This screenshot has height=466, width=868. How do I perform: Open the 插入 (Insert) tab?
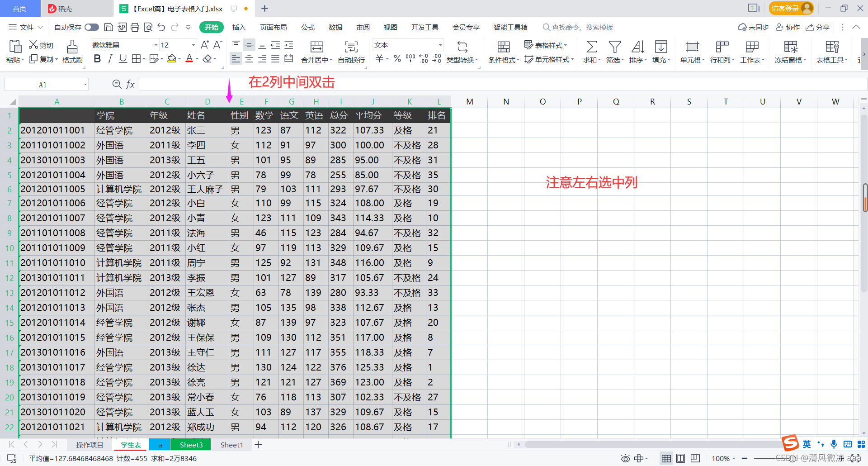(x=239, y=27)
